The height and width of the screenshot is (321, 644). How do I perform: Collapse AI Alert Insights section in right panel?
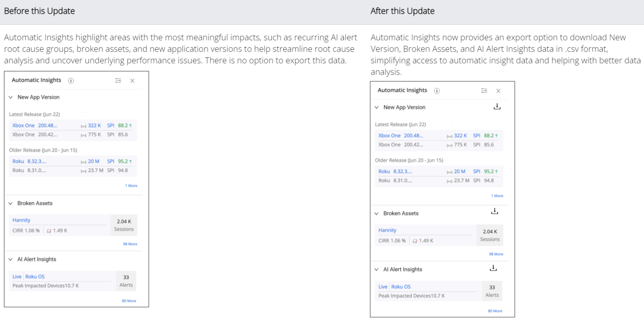[376, 269]
